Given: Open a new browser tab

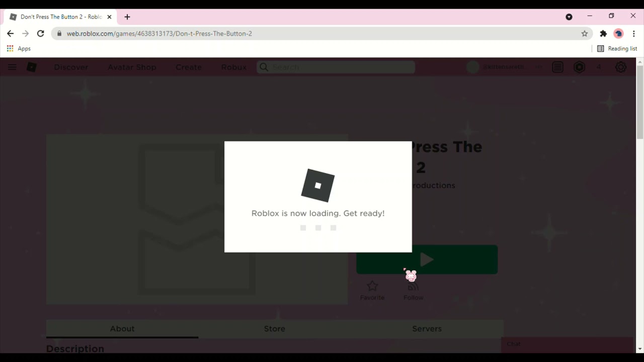Looking at the screenshot, I should tap(127, 17).
